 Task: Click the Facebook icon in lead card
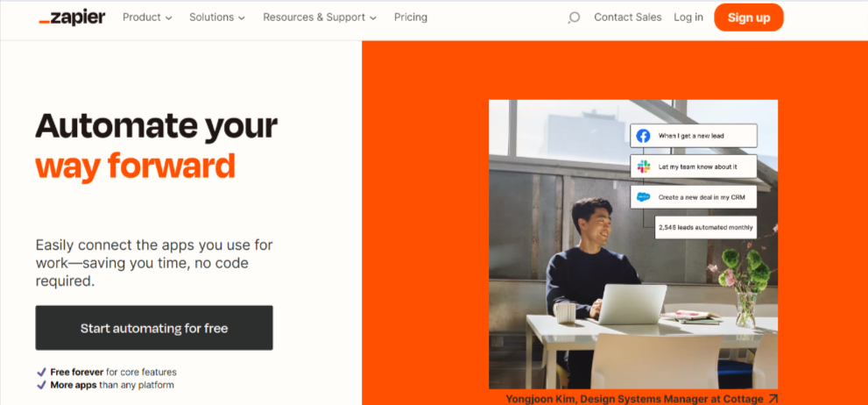click(643, 136)
